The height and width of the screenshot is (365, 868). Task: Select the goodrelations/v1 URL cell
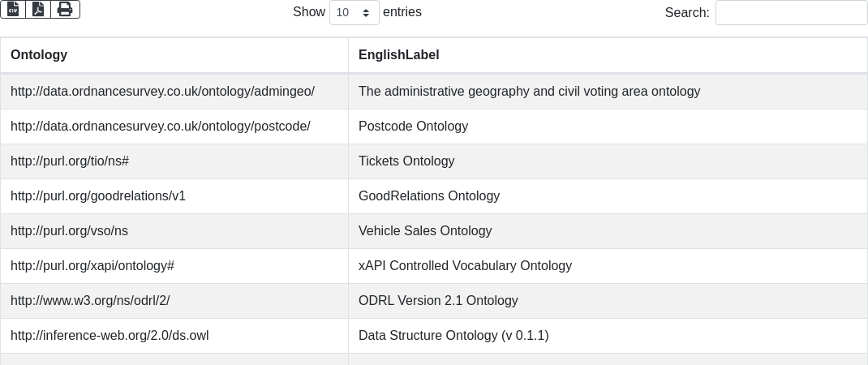click(98, 196)
